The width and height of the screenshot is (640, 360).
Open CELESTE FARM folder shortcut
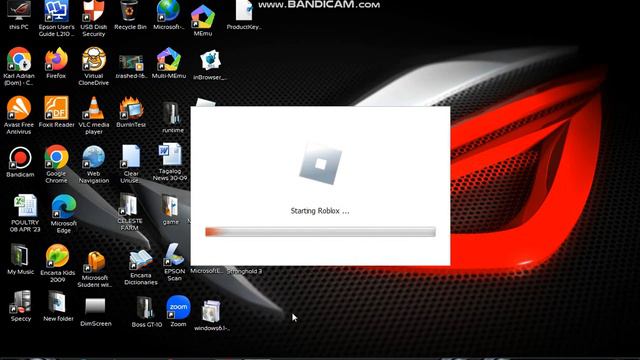pyautogui.click(x=129, y=212)
